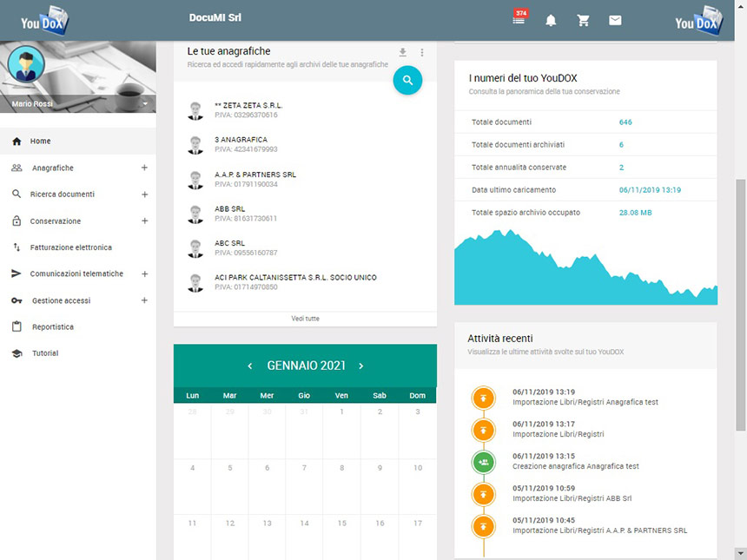
Task: Click the Totale documenti archiviati value 6
Action: 621,145
